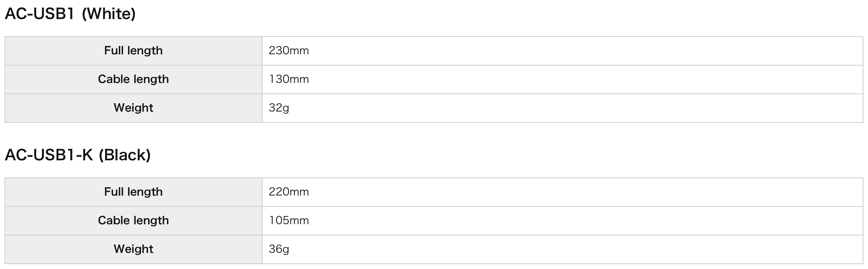The height and width of the screenshot is (269, 868).
Task: Click Cable length label in Black table
Action: tap(133, 220)
